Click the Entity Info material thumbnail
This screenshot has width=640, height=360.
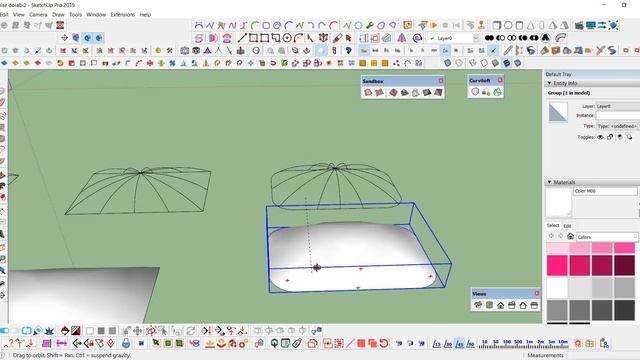(x=558, y=112)
